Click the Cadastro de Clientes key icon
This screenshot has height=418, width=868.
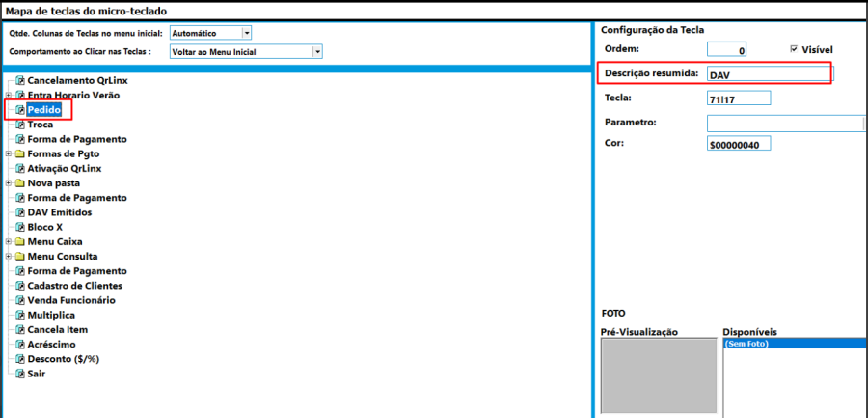click(20, 286)
